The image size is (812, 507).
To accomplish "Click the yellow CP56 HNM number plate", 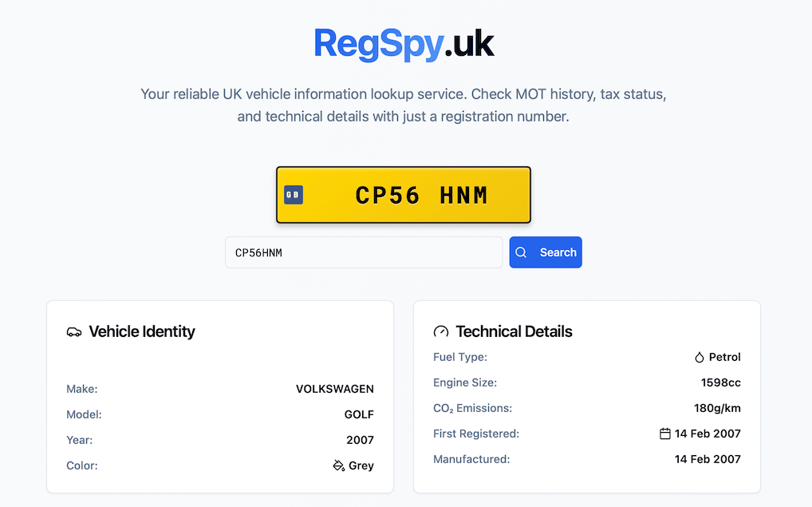I will click(404, 195).
